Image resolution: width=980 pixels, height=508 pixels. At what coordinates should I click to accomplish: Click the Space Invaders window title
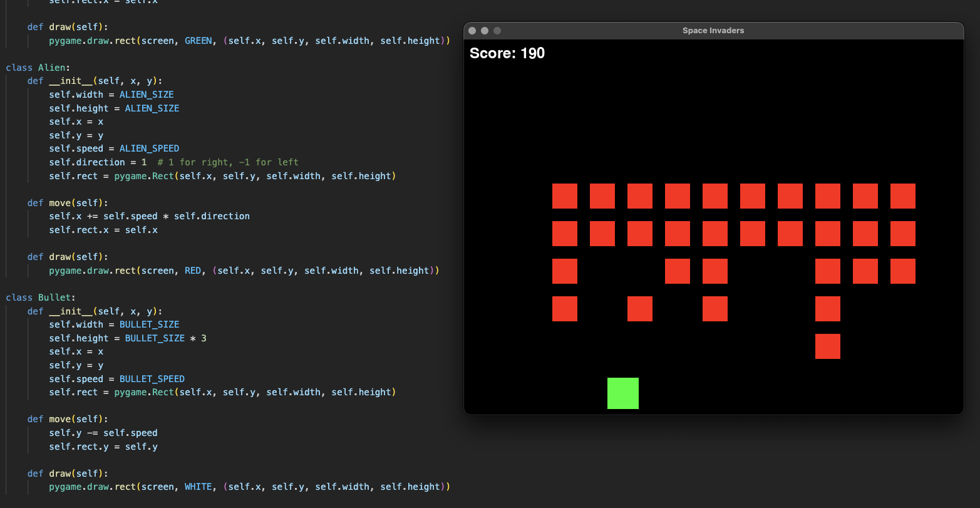pyautogui.click(x=713, y=31)
